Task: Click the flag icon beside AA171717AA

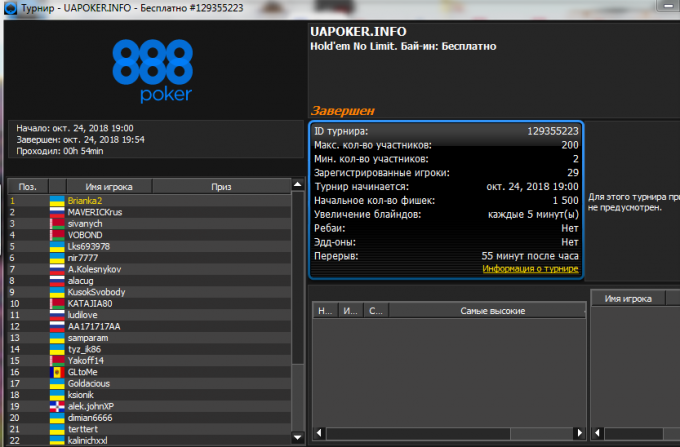Action: (57, 326)
